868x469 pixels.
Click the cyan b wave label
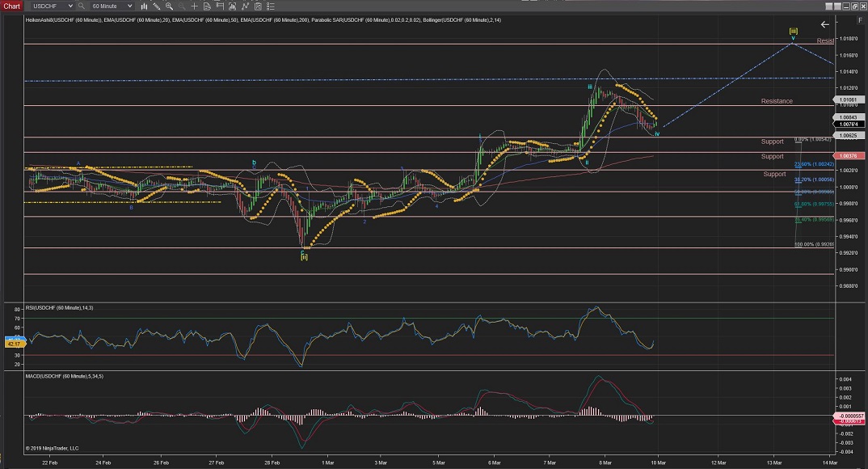point(254,163)
